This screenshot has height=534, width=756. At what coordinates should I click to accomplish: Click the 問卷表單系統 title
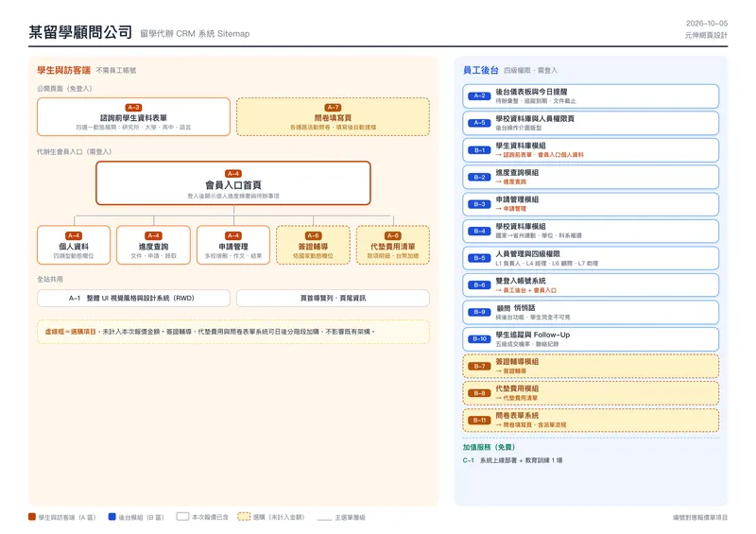517,415
